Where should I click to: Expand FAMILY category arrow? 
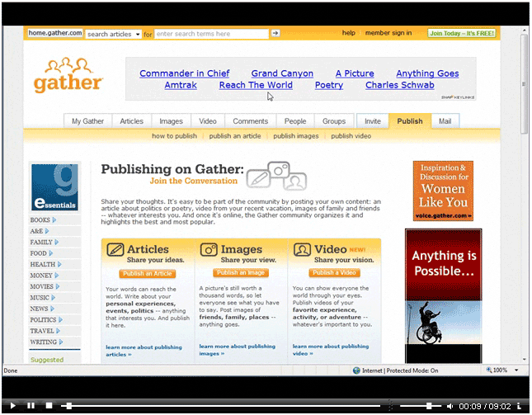[57, 243]
